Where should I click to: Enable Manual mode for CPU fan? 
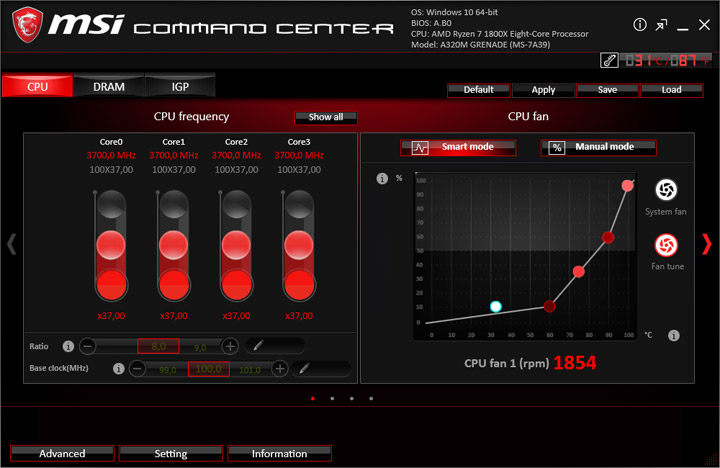(598, 147)
